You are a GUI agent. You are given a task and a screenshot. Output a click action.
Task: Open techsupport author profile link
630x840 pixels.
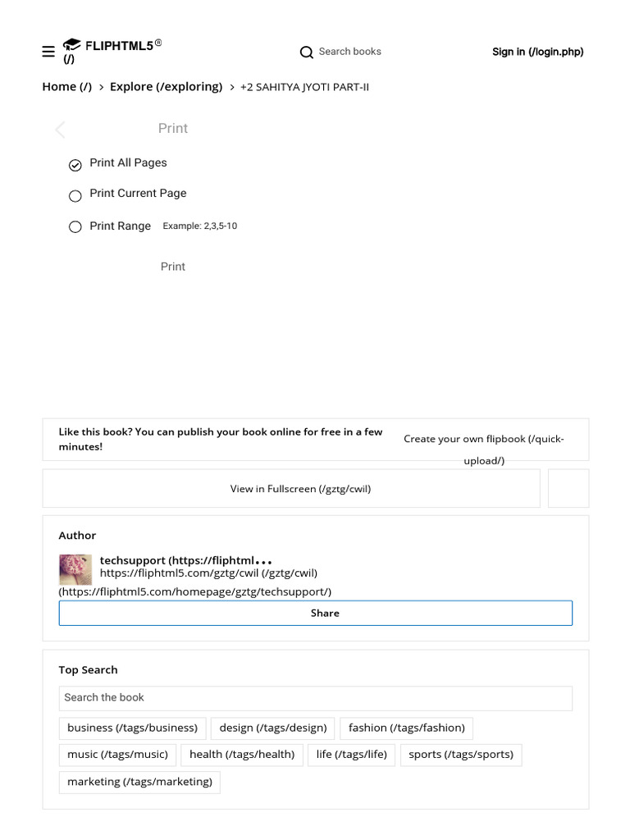point(186,561)
